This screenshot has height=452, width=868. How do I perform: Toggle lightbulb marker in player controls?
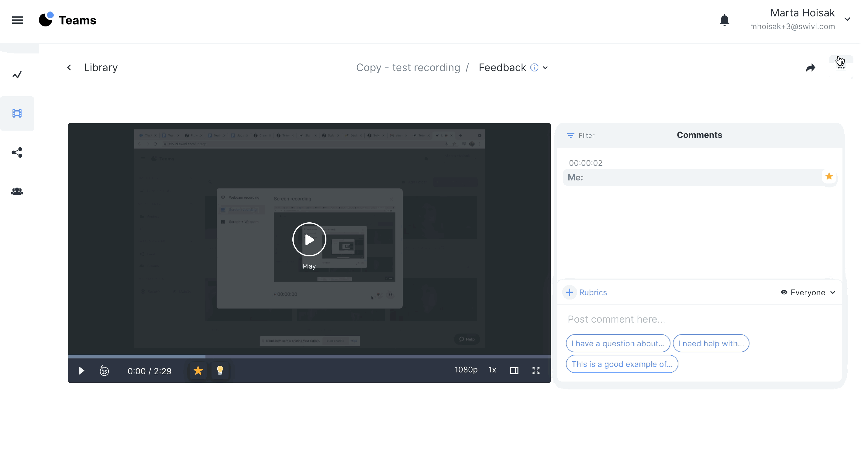220,371
